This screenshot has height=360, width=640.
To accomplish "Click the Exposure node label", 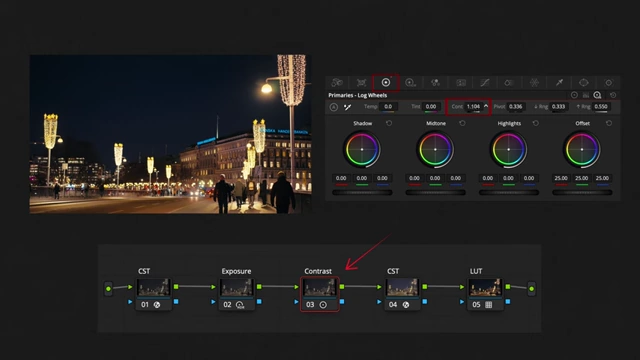I will (x=236, y=271).
